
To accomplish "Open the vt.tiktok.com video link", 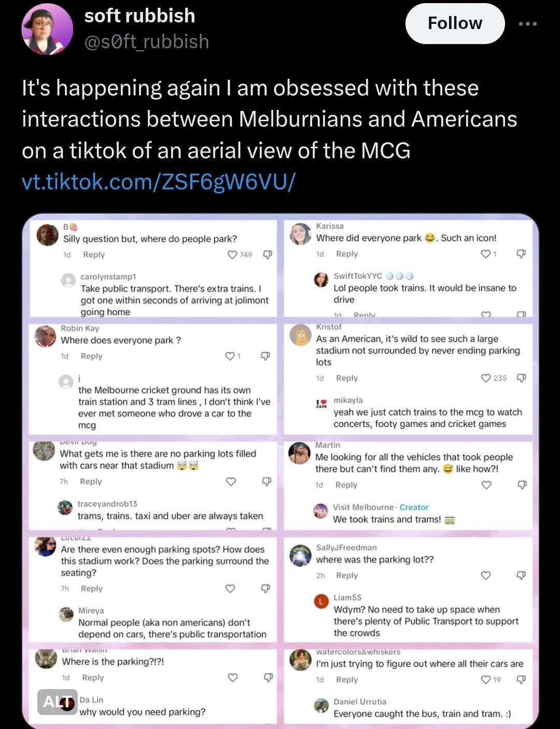I will (x=158, y=181).
